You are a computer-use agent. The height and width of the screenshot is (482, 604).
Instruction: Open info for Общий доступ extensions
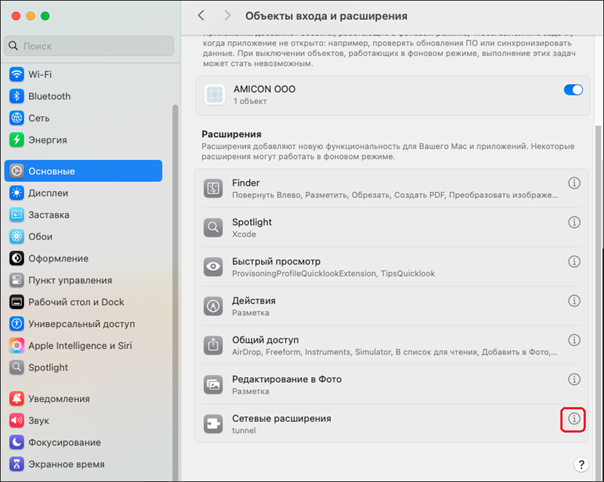coord(574,340)
